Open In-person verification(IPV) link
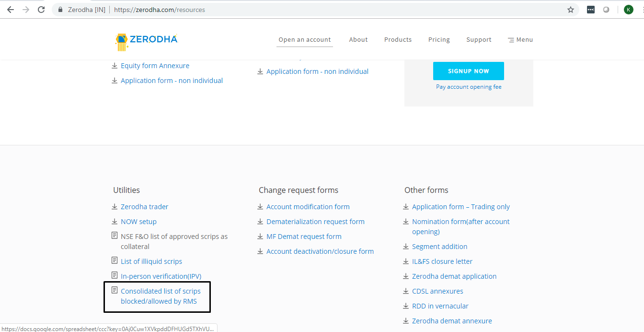Screen dimensions: 644x332 [161, 276]
